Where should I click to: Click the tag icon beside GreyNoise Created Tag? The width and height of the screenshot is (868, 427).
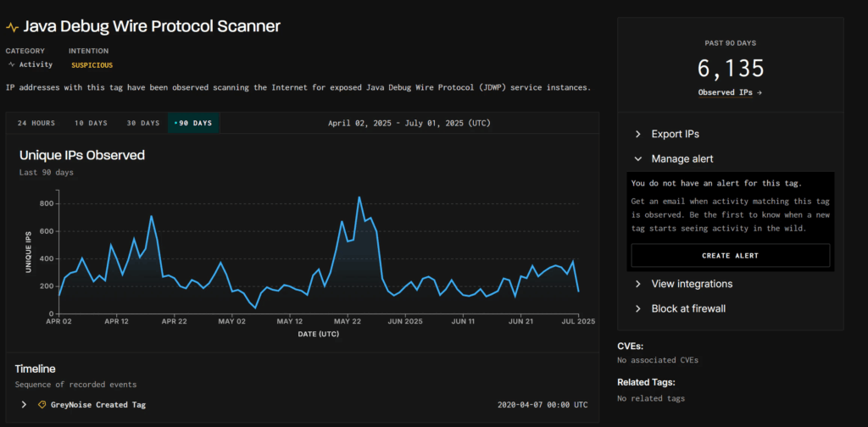tap(42, 405)
